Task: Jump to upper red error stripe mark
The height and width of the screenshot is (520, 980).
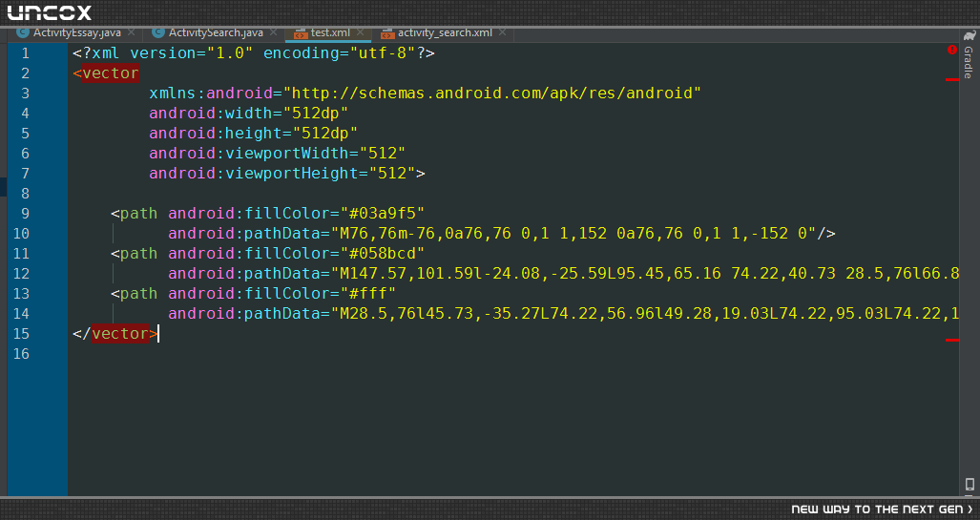Action: click(952, 80)
